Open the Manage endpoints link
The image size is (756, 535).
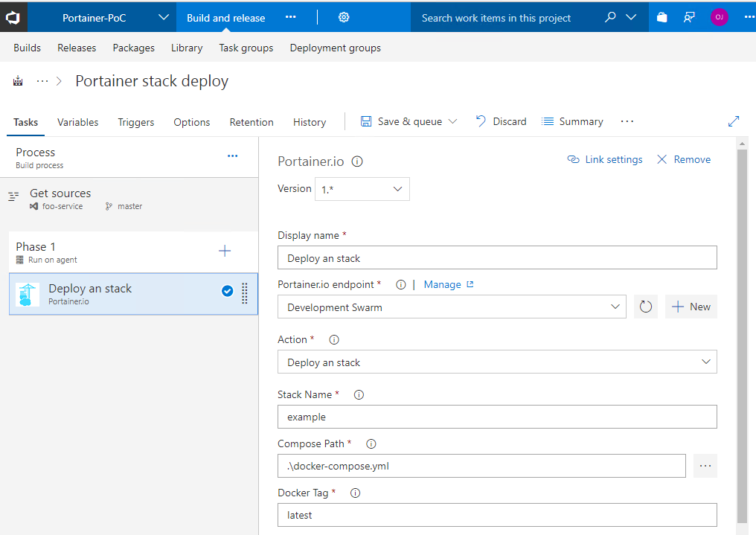(449, 285)
